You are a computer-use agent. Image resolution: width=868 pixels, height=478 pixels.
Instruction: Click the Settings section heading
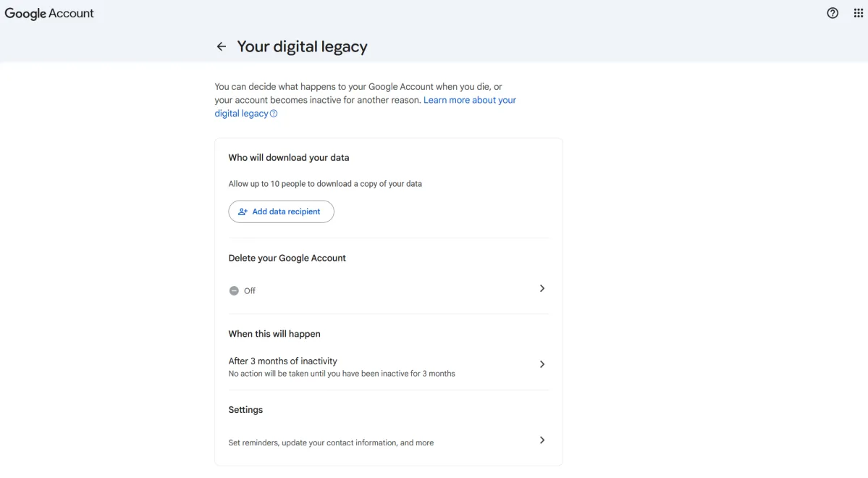pyautogui.click(x=245, y=410)
